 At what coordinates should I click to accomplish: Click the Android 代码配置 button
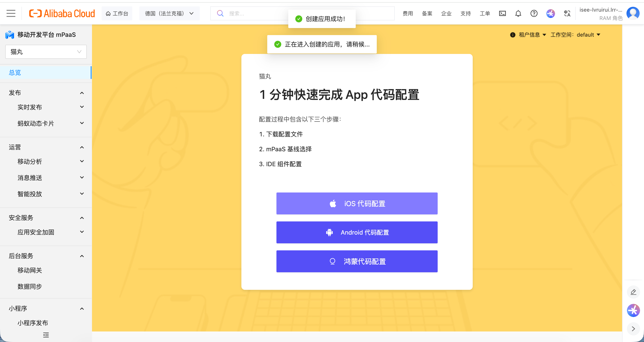click(357, 232)
